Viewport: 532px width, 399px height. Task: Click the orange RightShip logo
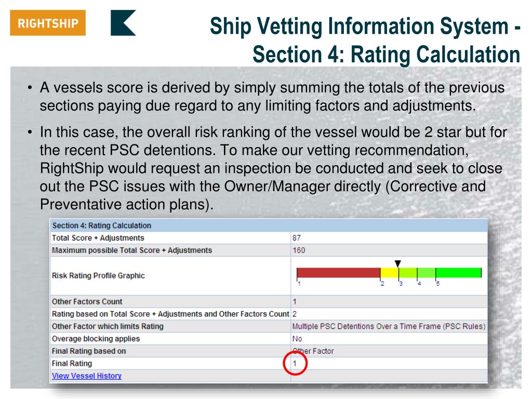48,23
